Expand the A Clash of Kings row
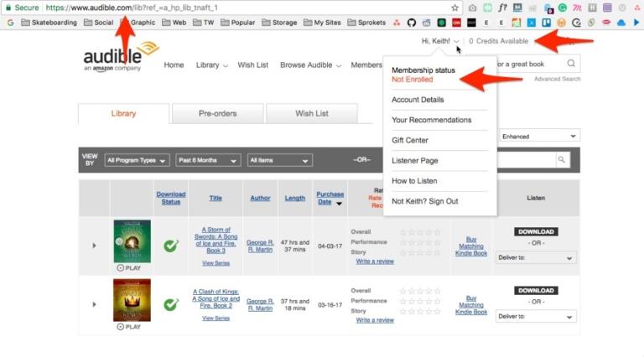Viewport: 644px width, 357px height. click(94, 304)
